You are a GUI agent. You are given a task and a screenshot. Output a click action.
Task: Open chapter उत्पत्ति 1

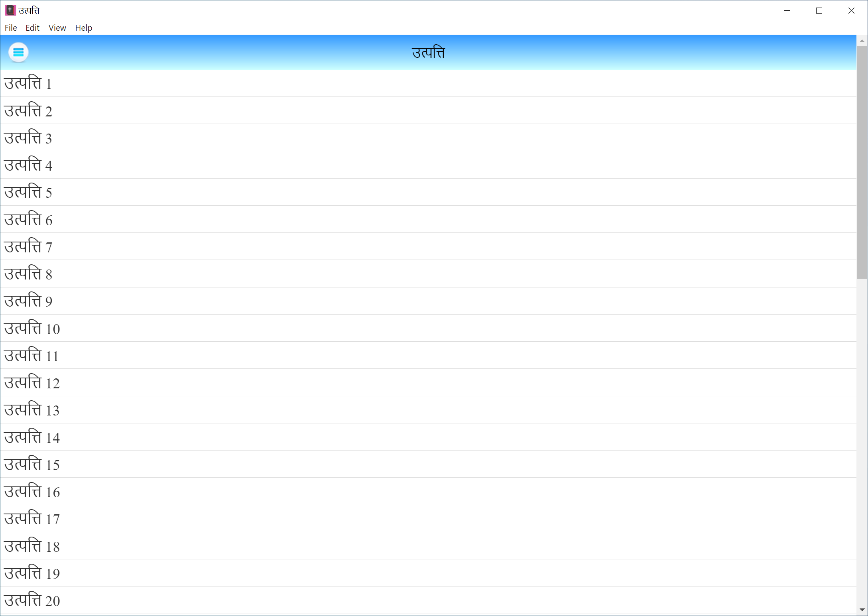(28, 84)
